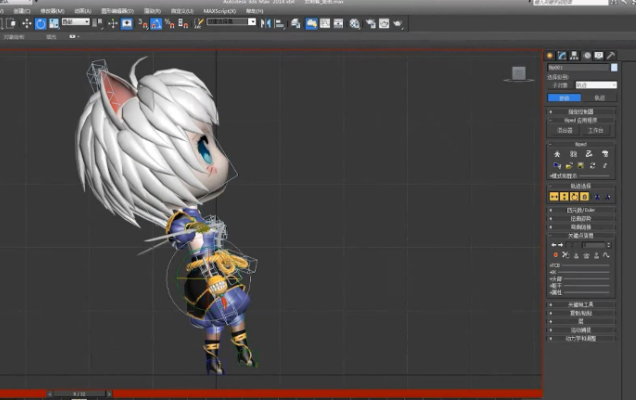Enable Biped Figure Mode
This screenshot has height=400, width=636.
pos(556,154)
